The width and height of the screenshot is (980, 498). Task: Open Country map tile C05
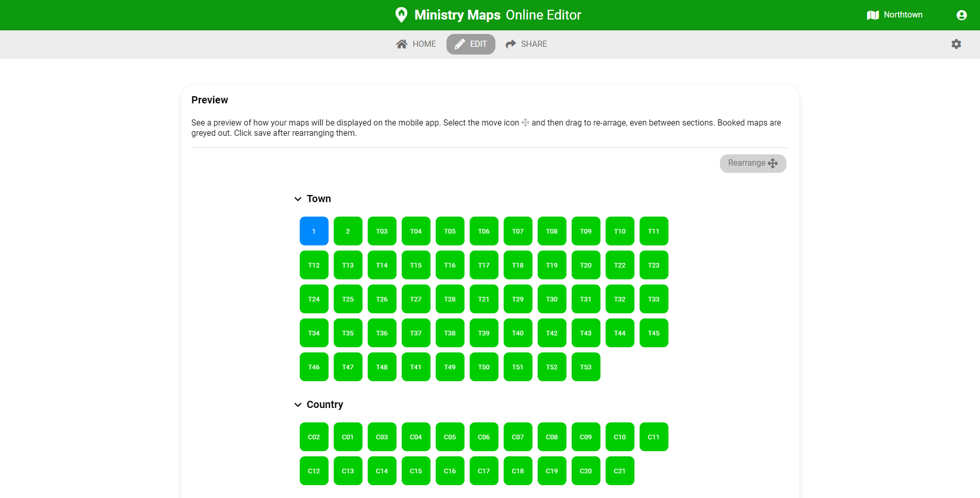click(450, 437)
